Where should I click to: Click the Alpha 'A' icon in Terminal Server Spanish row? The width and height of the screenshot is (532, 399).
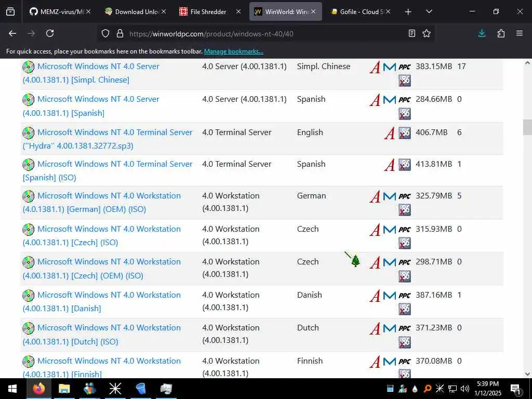pyautogui.click(x=390, y=165)
